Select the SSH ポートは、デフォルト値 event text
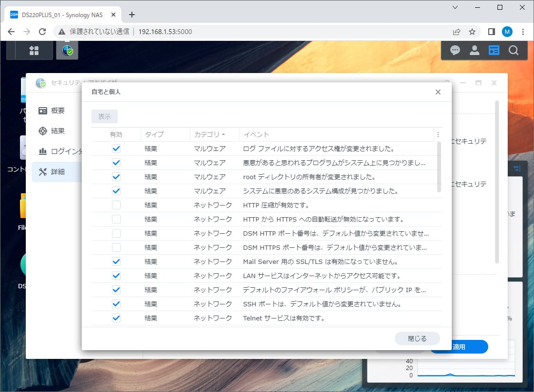This screenshot has width=534, height=392. point(322,304)
